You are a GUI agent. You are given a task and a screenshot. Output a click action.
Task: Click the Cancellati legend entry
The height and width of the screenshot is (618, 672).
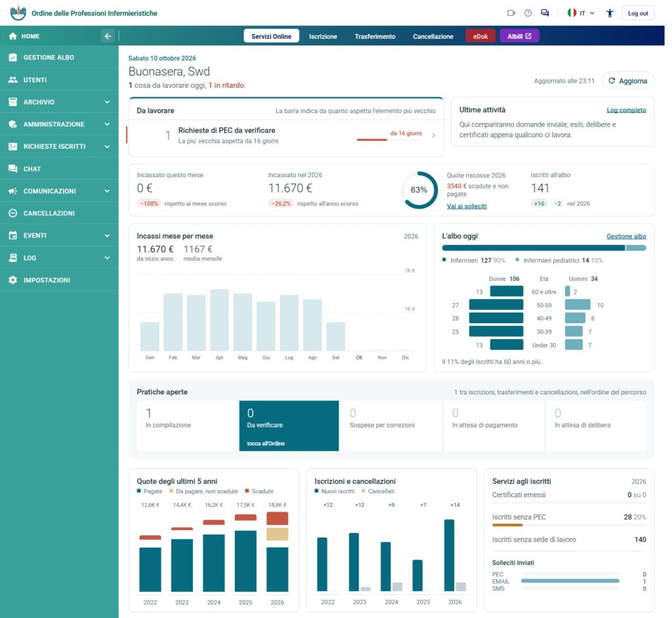(x=377, y=491)
